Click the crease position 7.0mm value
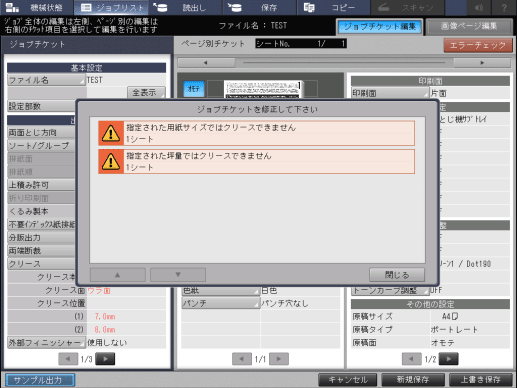Viewport: 517px width, 388px height. point(105,316)
